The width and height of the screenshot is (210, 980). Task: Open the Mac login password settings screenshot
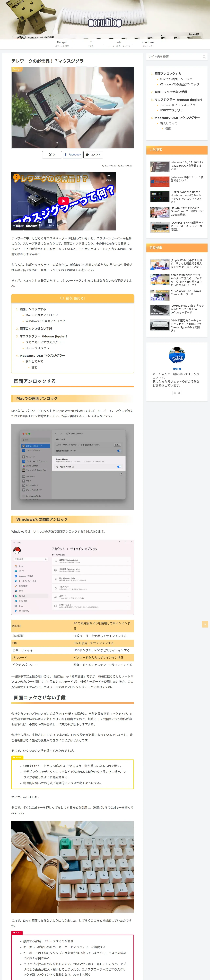(72, 467)
